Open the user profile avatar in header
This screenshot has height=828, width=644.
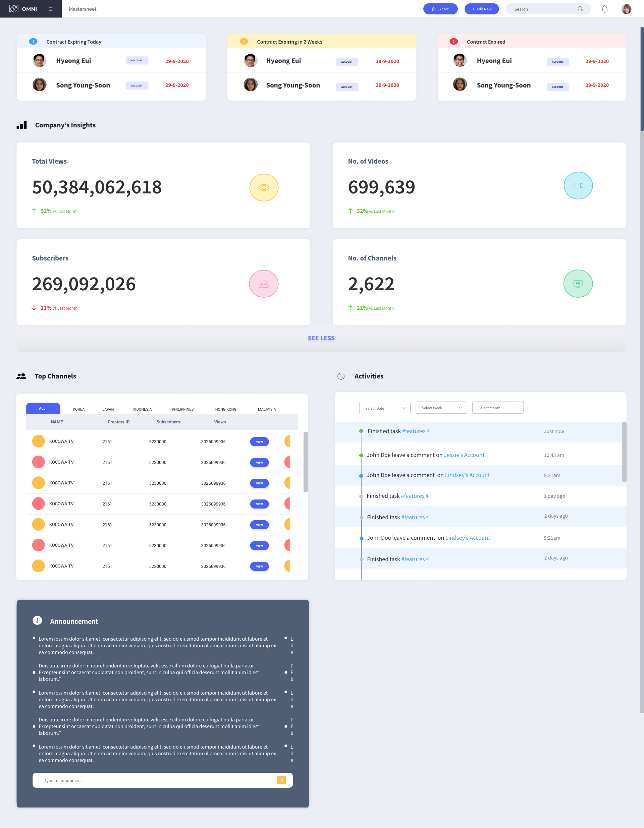(626, 9)
